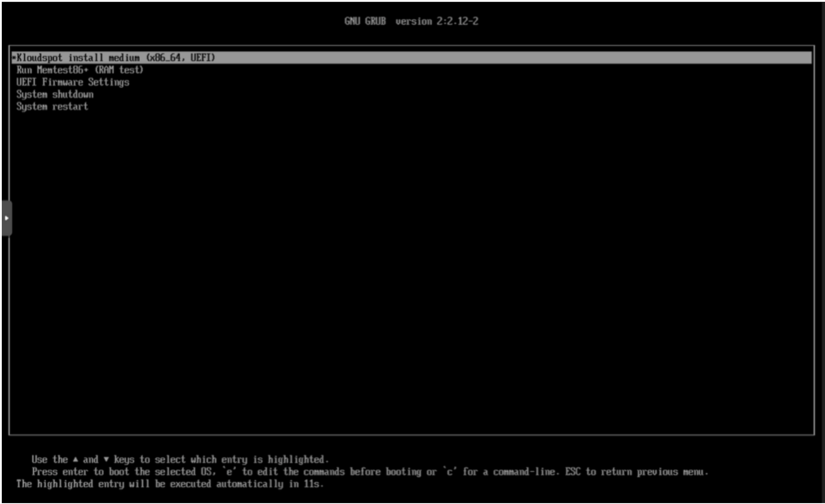Image resolution: width=825 pixels, height=504 pixels.
Task: Select the System restart entry
Action: (52, 107)
